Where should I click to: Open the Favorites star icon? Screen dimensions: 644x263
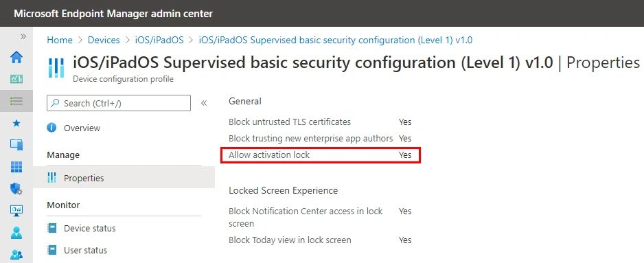click(x=16, y=123)
